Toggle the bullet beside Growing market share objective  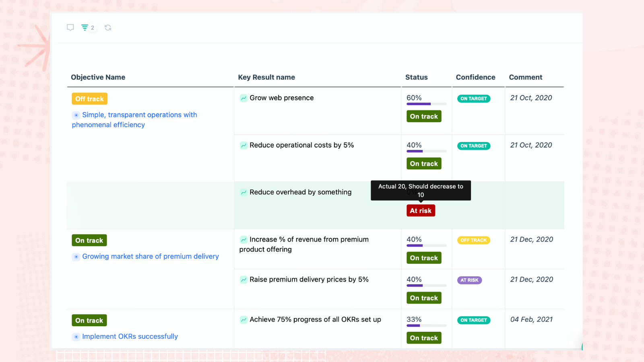[76, 257]
